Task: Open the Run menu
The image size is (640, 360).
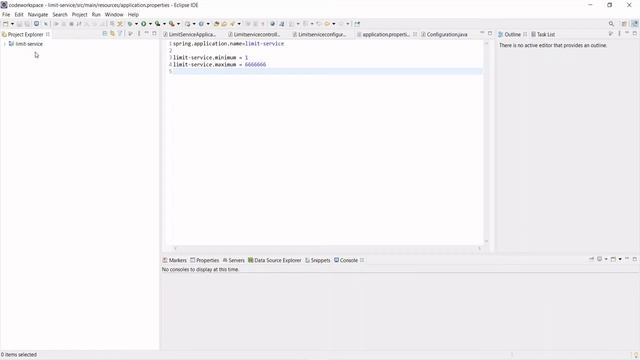Action: 96,14
